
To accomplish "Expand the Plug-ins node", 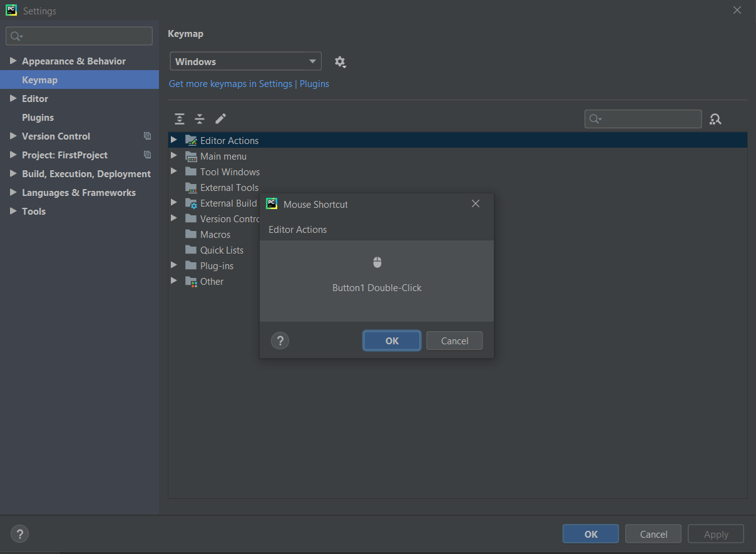I will (x=174, y=265).
